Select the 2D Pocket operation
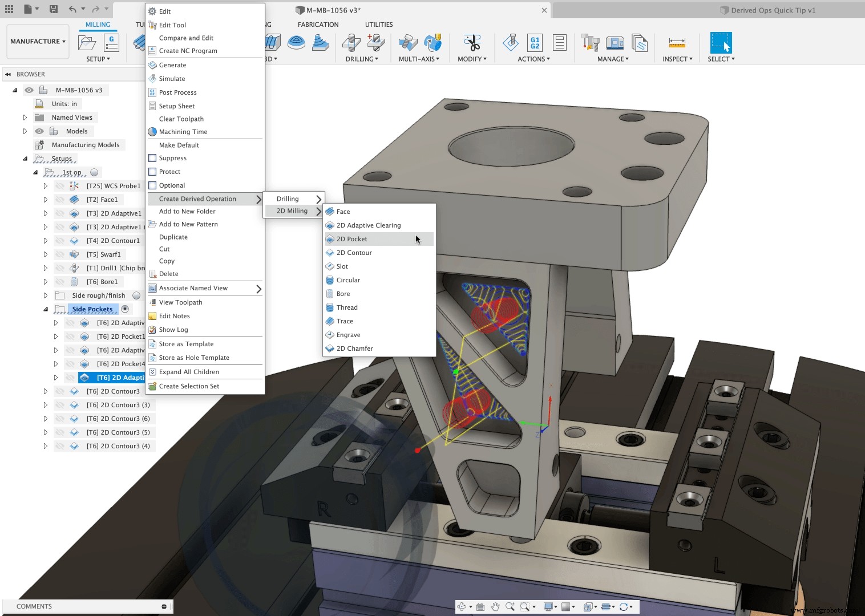 point(353,238)
